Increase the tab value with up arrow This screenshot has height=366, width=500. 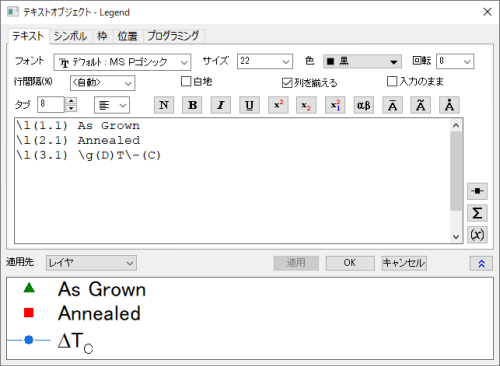tap(71, 101)
